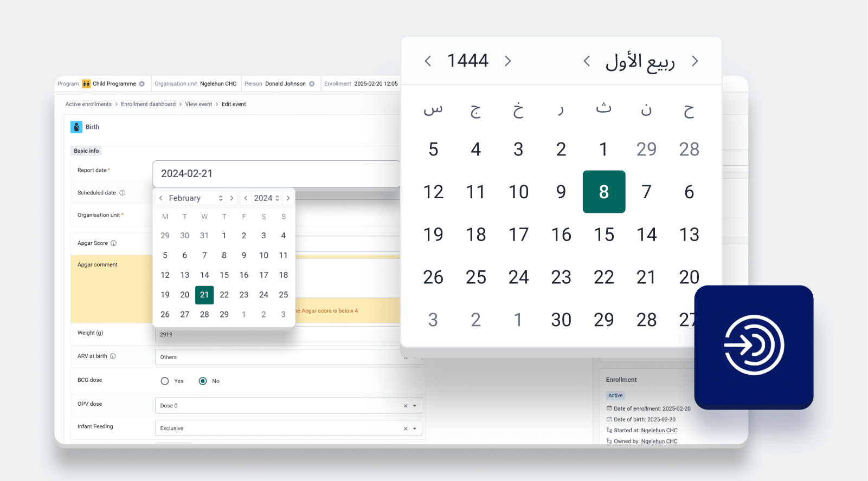Expand the OPV dose dropdown
Viewport: 868px width, 481px height.
[415, 406]
